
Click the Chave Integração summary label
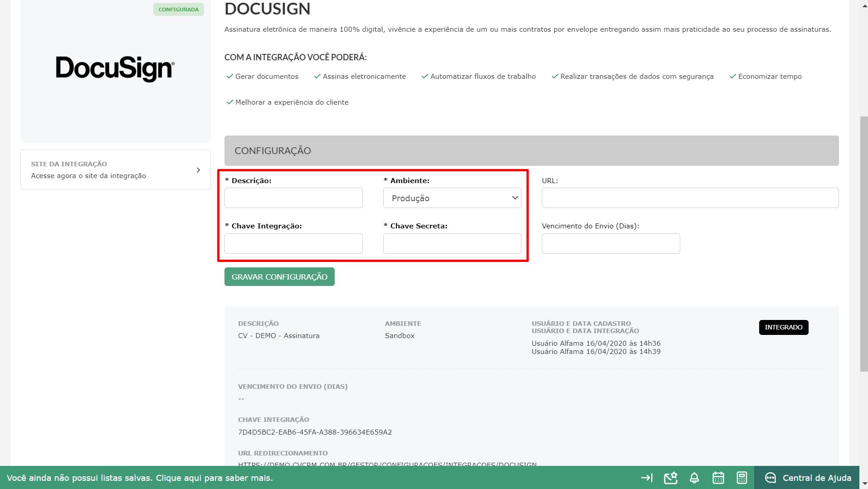[273, 420]
